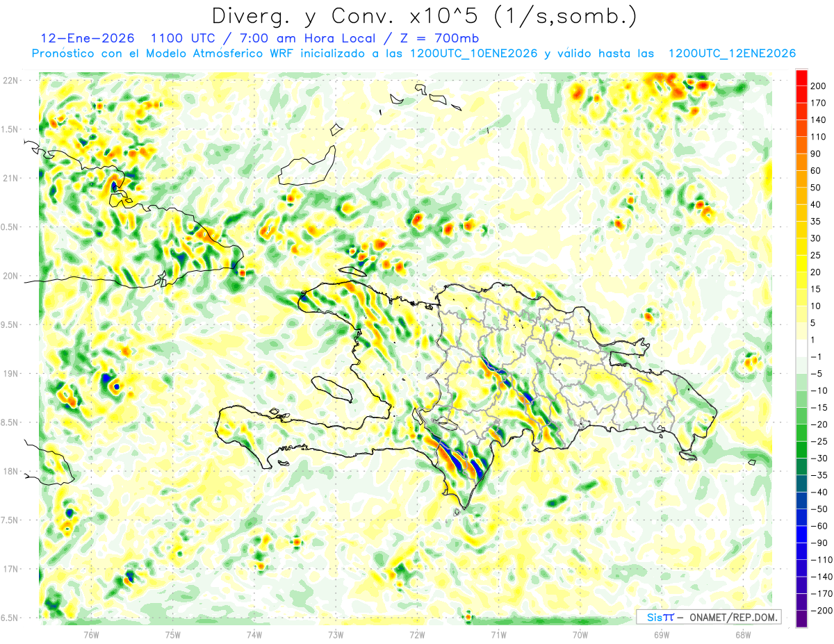
Task: Click the '69W' longitude label
Action: 662,634
